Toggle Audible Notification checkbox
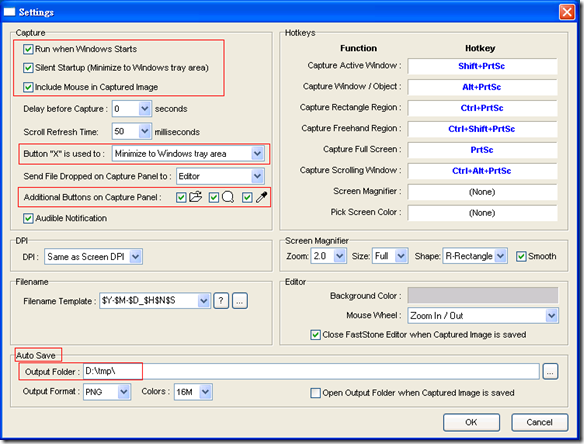Image resolution: width=584 pixels, height=444 pixels. 28,218
